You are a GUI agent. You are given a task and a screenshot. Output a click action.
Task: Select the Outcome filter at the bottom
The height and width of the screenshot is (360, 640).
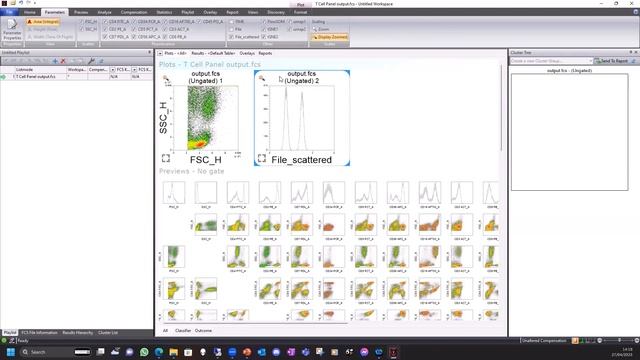203,331
